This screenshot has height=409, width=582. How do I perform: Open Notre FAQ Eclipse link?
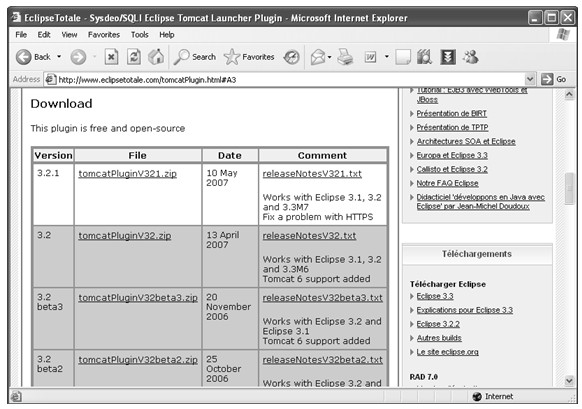pyautogui.click(x=447, y=183)
